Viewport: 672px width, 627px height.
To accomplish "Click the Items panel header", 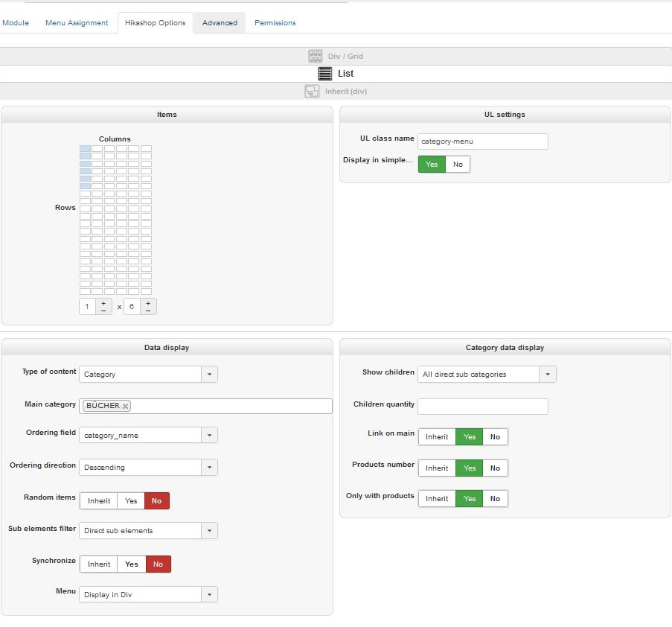I will coord(167,115).
